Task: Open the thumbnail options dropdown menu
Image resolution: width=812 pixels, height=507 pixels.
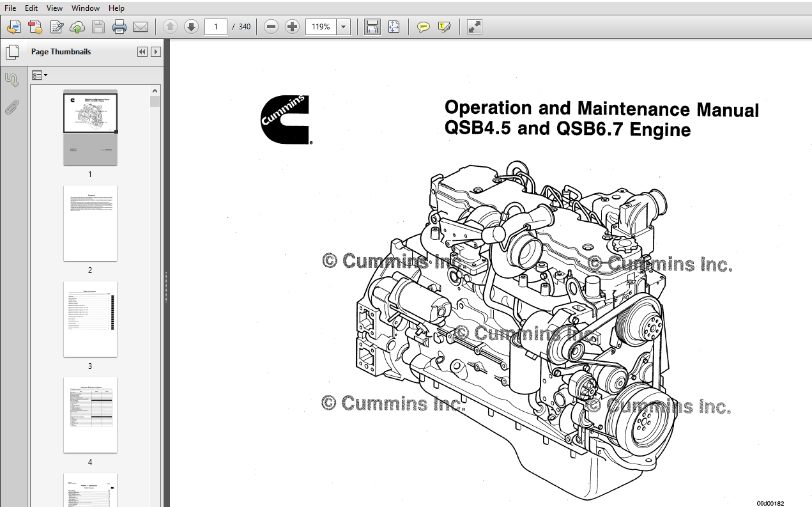Action: click(40, 75)
